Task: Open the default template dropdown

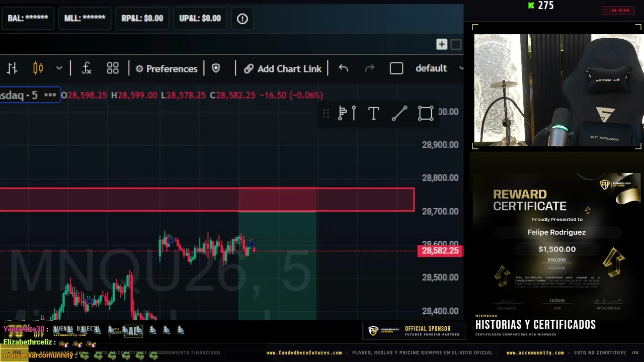Action: 439,68
